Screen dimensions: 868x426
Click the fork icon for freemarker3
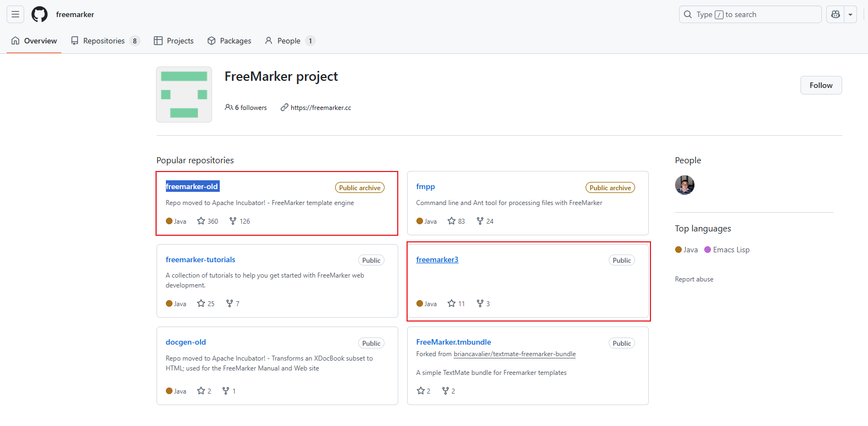480,303
